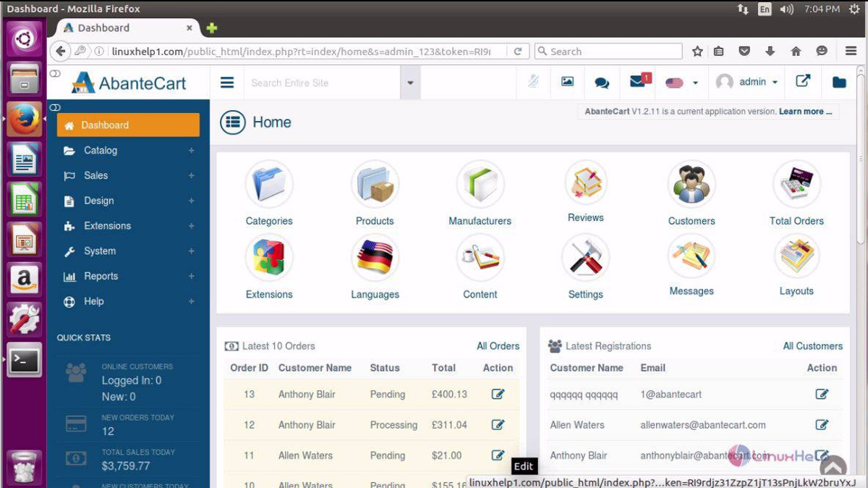Viewport: 868px width, 488px height.
Task: Edit order 11 using its action icon
Action: [498, 455]
